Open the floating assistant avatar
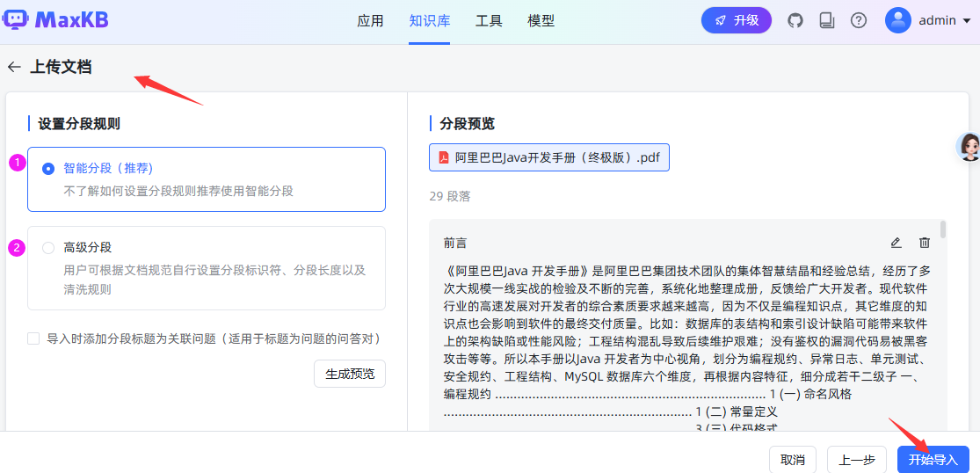The image size is (980, 473). 969,147
